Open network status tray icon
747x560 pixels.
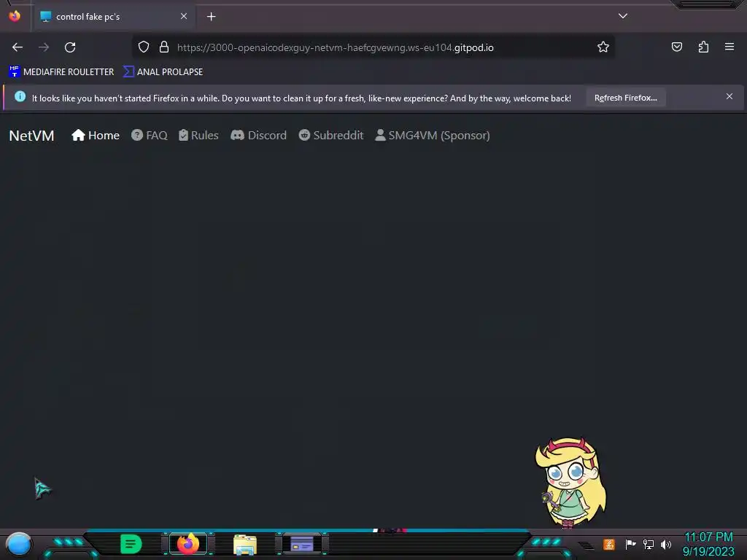649,544
